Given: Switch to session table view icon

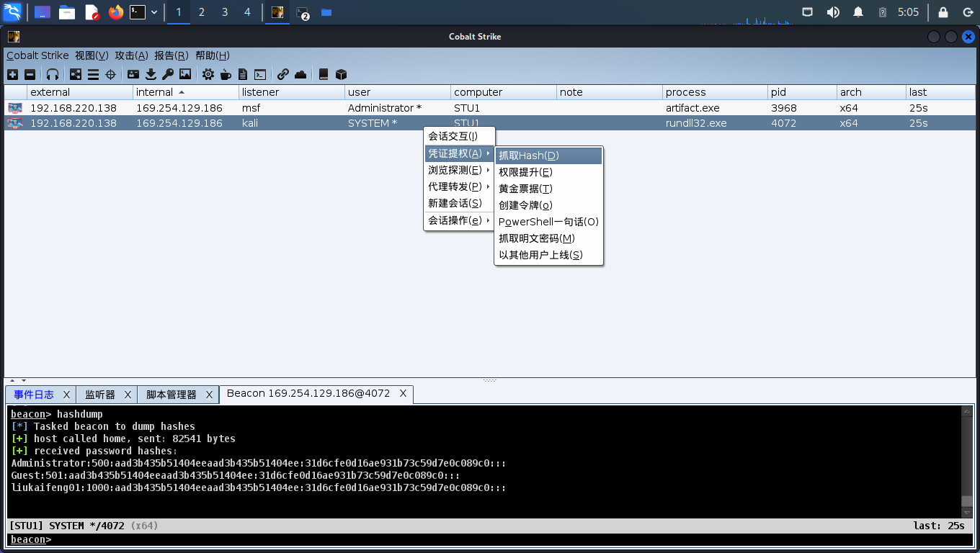Looking at the screenshot, I should [x=93, y=74].
